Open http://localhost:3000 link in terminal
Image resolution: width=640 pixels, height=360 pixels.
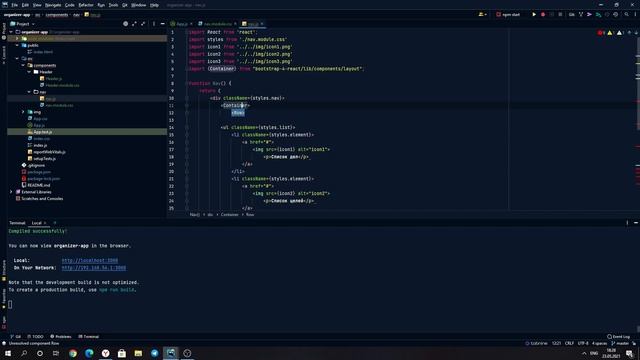[90, 260]
